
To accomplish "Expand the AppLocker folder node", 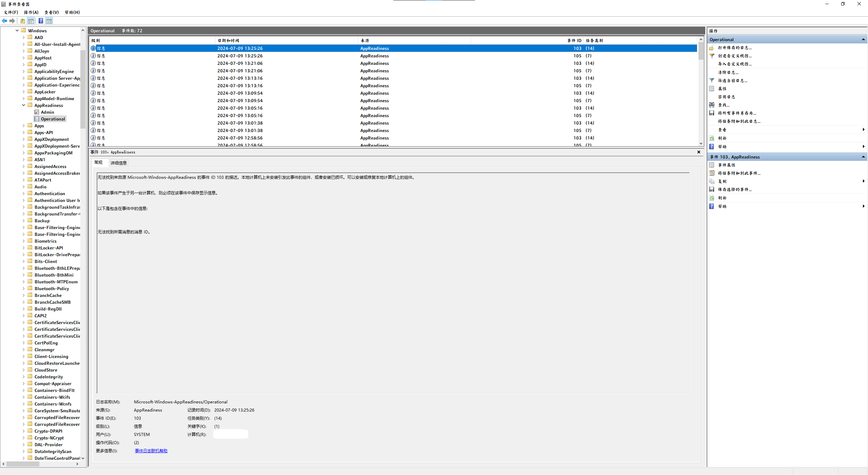I will click(24, 92).
